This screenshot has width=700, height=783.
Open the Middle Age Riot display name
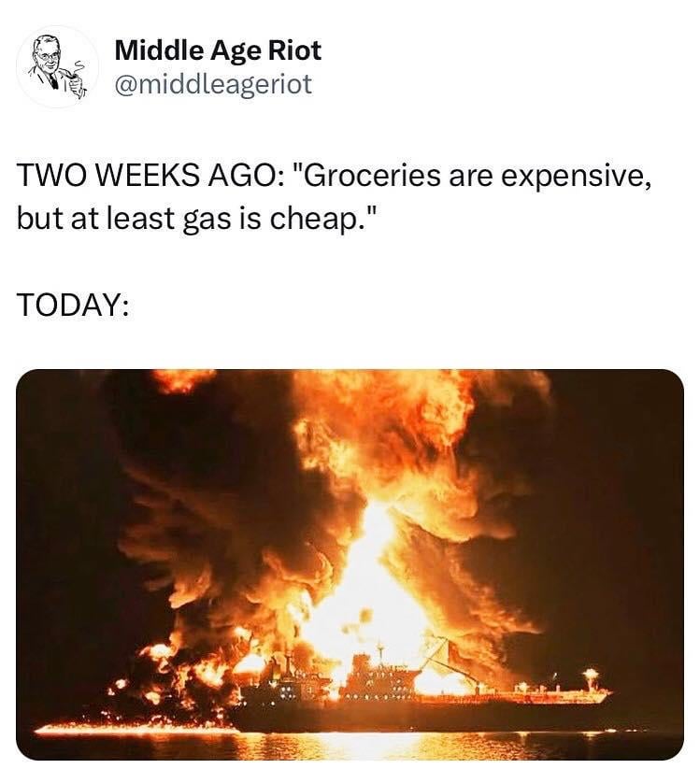click(x=218, y=50)
